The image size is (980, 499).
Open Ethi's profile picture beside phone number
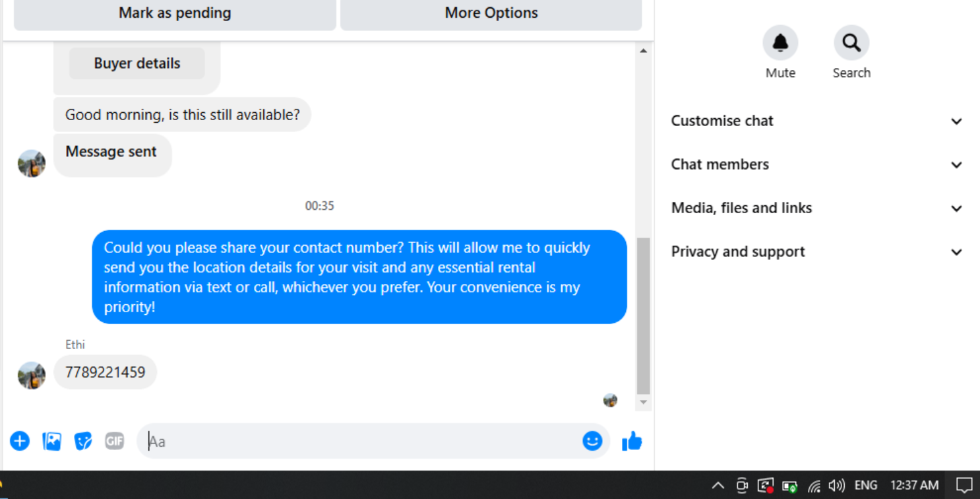[x=32, y=376]
